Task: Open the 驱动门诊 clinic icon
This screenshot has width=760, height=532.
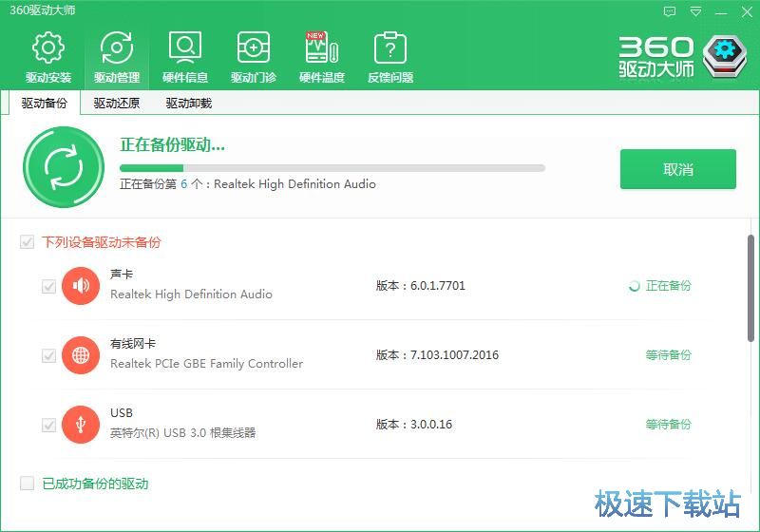Action: click(x=253, y=47)
